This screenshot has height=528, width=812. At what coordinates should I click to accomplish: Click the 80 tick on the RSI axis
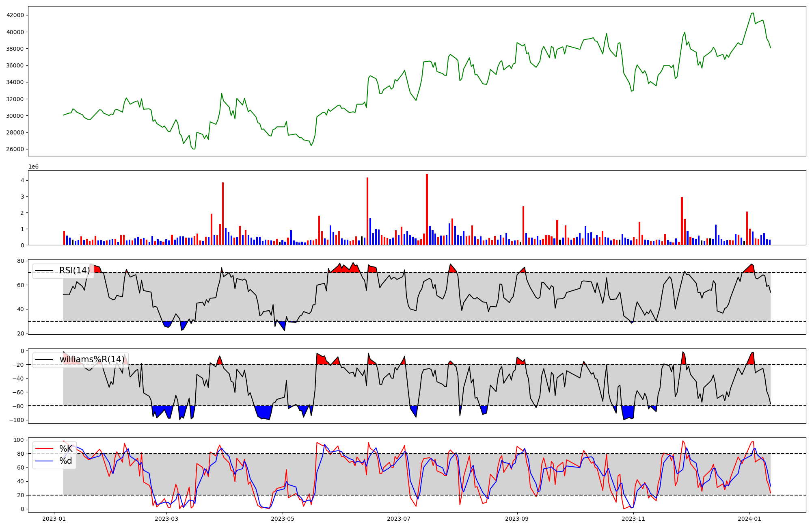[20, 261]
